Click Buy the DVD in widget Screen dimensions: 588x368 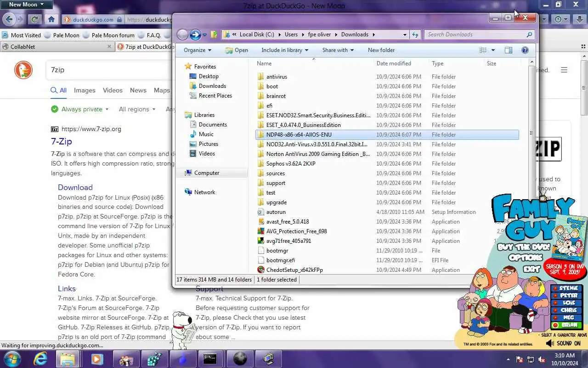tap(523, 247)
